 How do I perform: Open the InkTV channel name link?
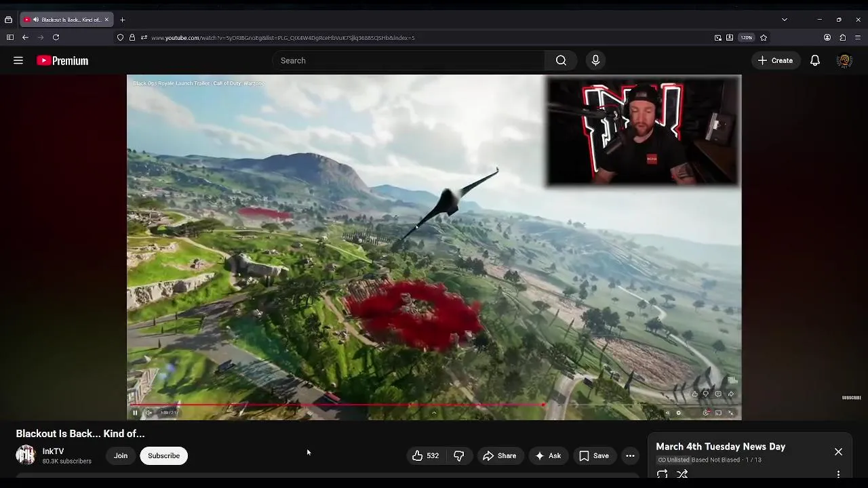pyautogui.click(x=53, y=451)
